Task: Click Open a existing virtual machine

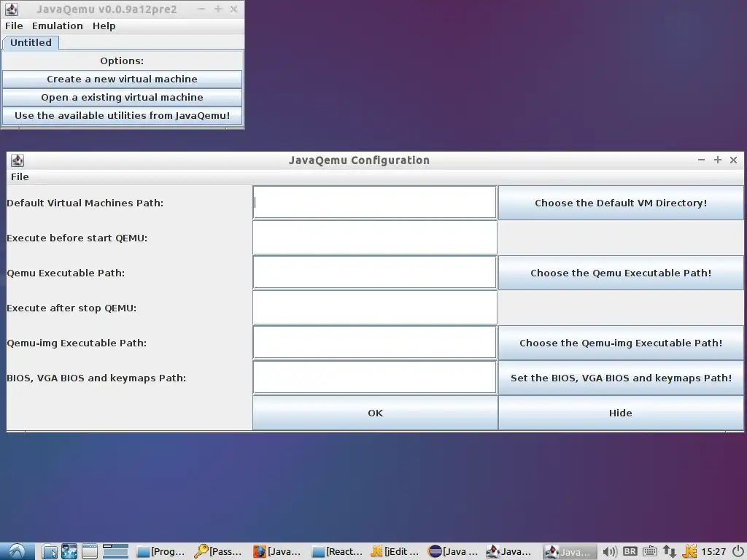Action: pyautogui.click(x=122, y=97)
